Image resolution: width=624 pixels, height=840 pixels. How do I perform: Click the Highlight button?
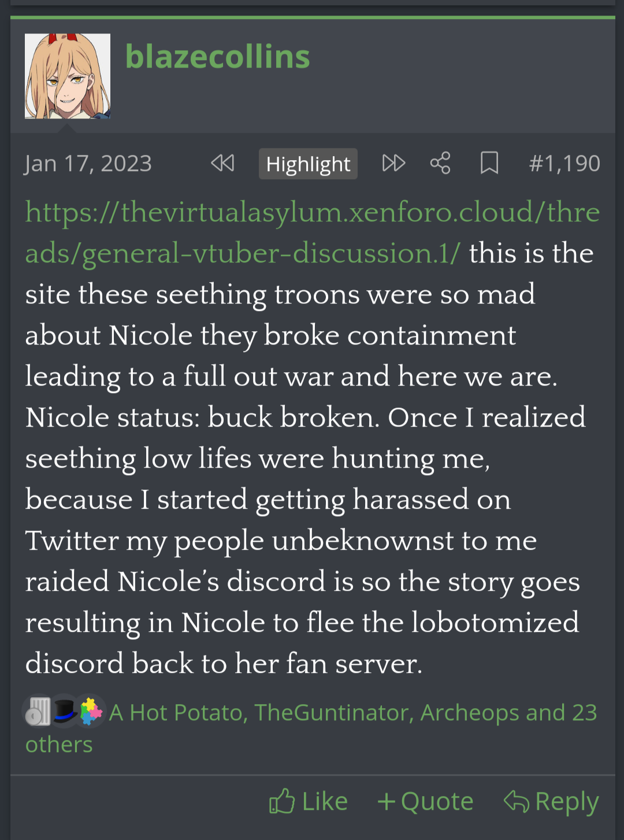pyautogui.click(x=308, y=164)
